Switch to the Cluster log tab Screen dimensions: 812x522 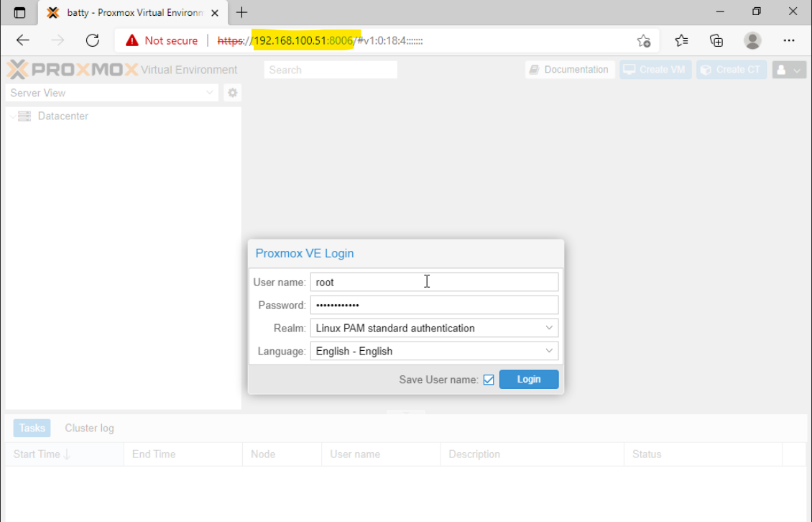(89, 428)
